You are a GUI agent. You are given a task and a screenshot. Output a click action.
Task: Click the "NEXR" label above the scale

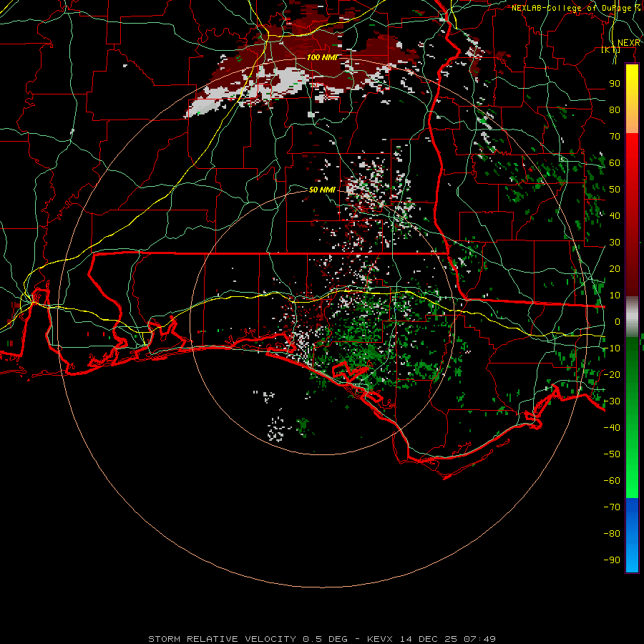point(628,43)
